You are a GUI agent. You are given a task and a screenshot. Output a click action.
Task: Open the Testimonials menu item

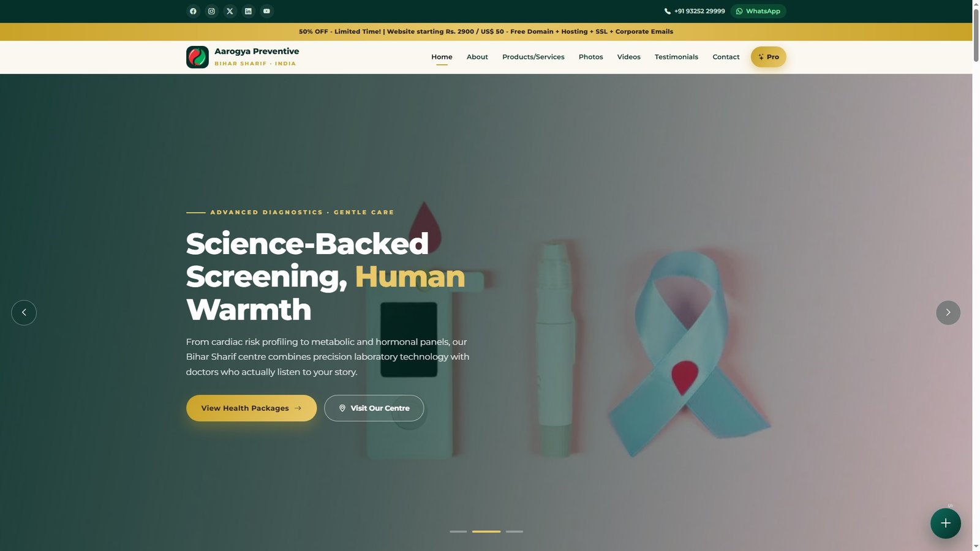tap(676, 57)
